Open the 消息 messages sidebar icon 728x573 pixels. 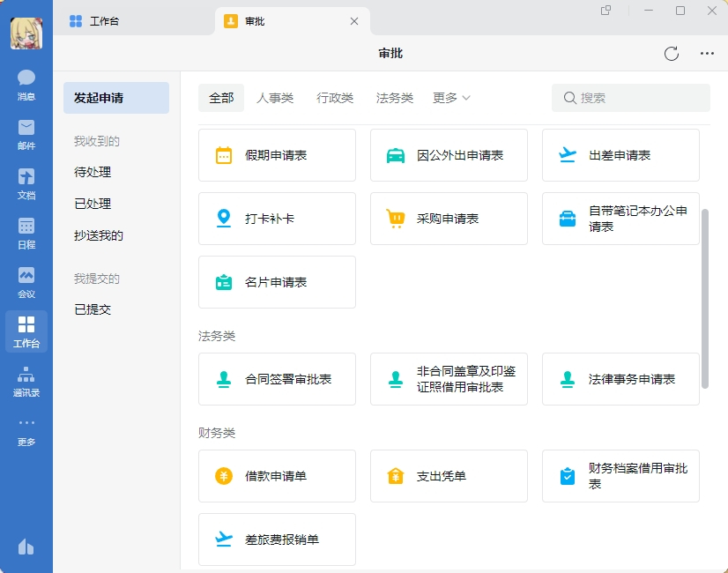tap(26, 85)
